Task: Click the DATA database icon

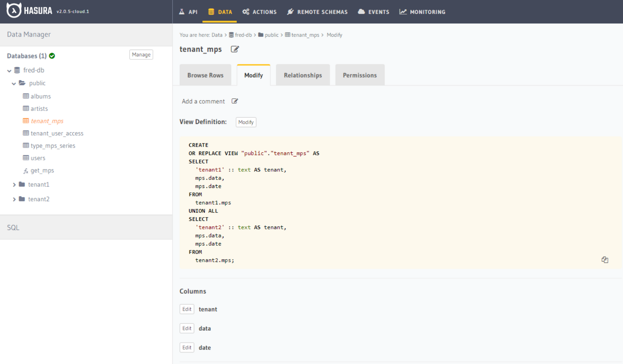Action: pyautogui.click(x=211, y=12)
